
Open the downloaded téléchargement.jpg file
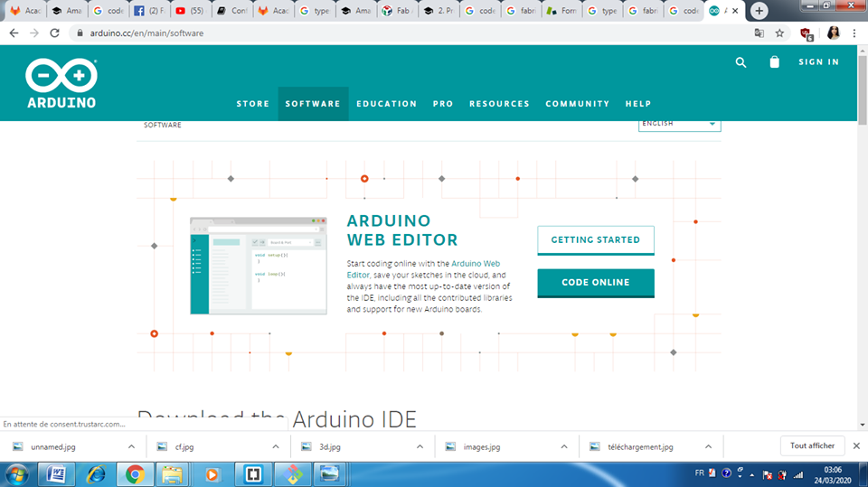(x=640, y=446)
